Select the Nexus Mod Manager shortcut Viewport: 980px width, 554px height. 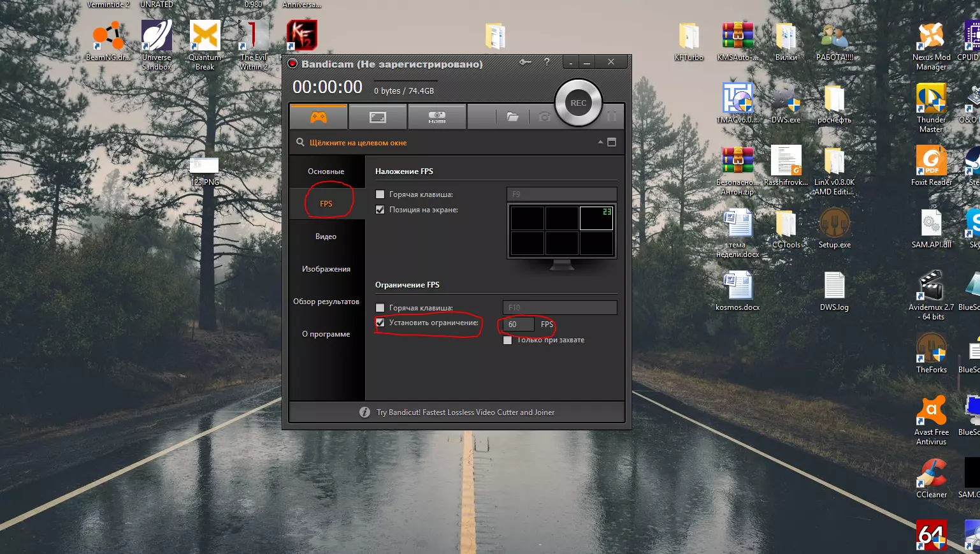coord(932,46)
